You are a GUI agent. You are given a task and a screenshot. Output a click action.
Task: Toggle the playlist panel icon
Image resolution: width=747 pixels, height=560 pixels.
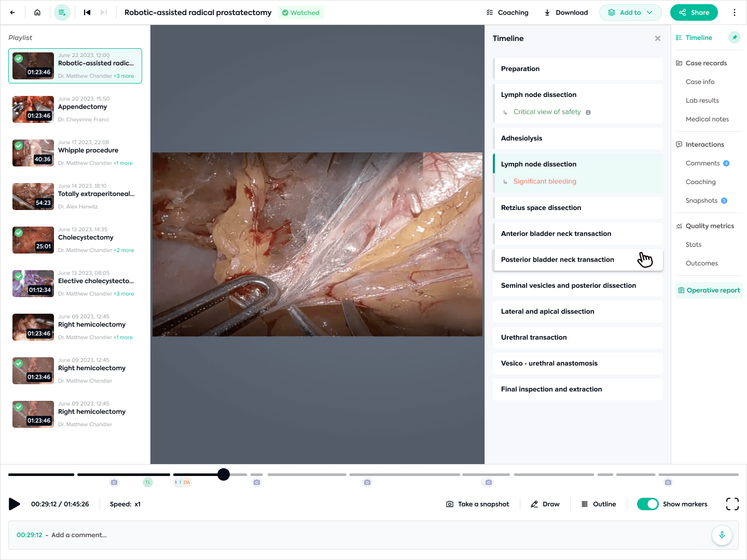pyautogui.click(x=62, y=12)
